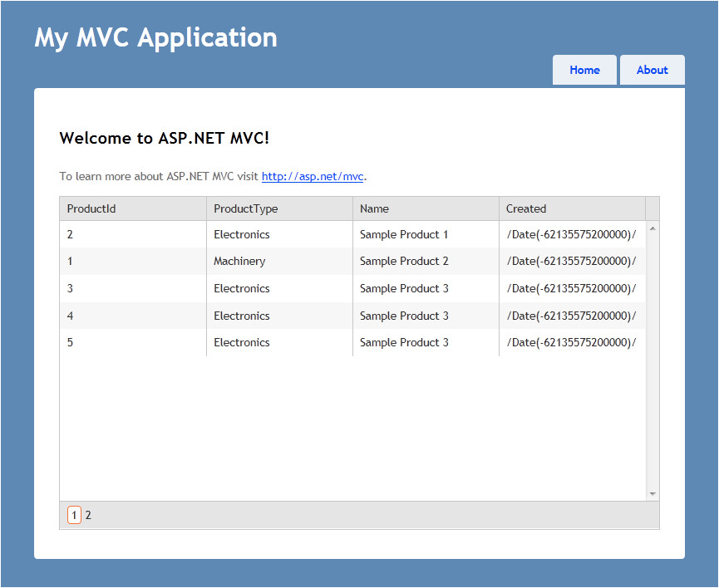
Task: Select the Sample Product 2 name cell
Action: point(426,262)
